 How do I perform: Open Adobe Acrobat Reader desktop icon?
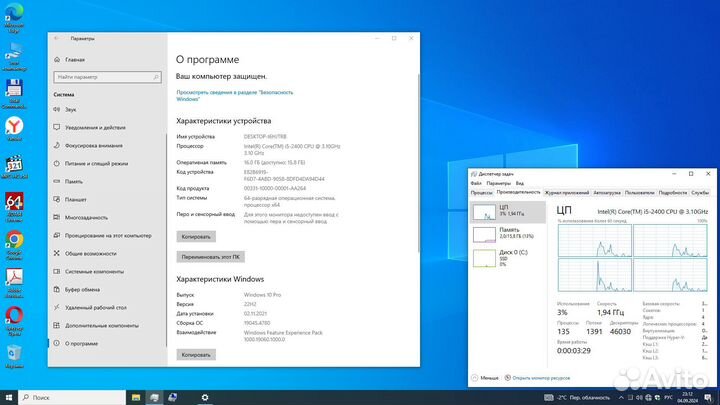tap(14, 283)
